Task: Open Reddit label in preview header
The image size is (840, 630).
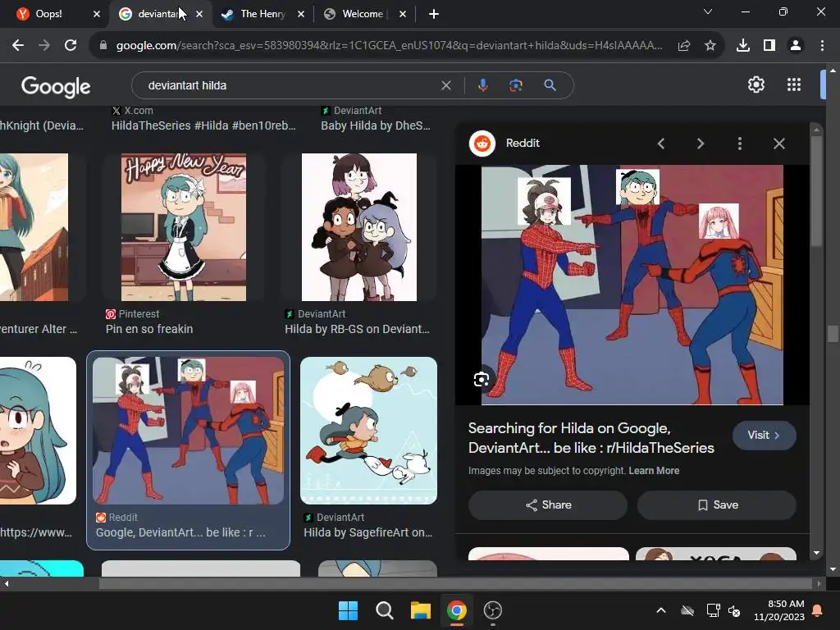Action: [x=523, y=143]
